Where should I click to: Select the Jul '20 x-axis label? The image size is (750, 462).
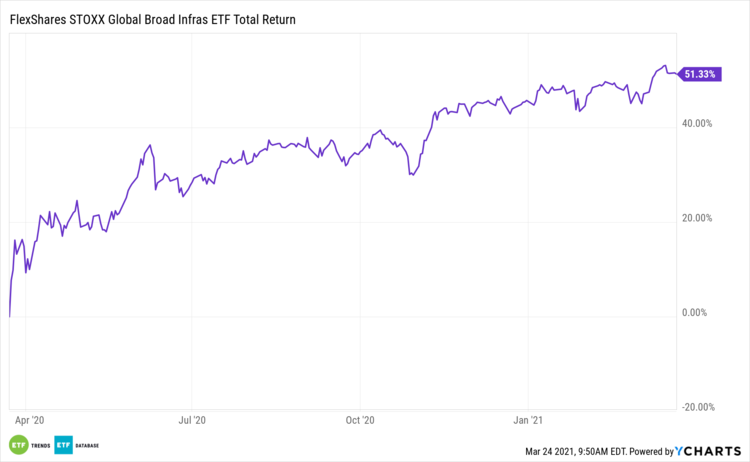pyautogui.click(x=191, y=421)
